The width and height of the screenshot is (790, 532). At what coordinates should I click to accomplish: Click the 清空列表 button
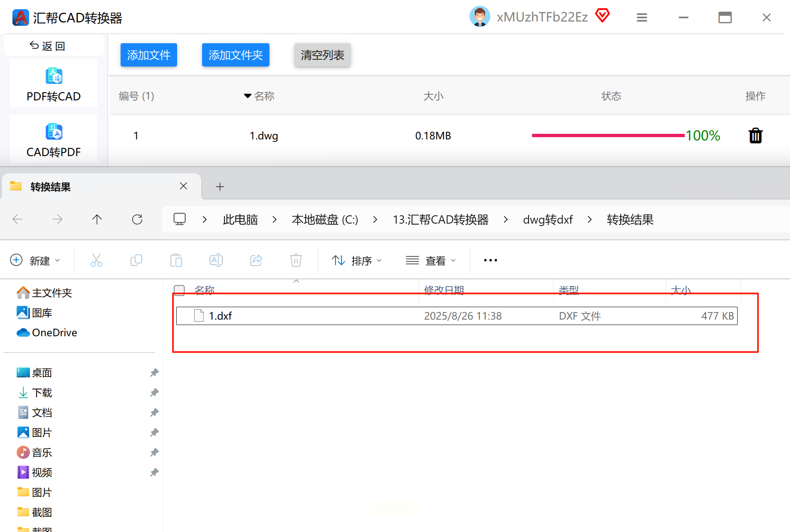(322, 55)
